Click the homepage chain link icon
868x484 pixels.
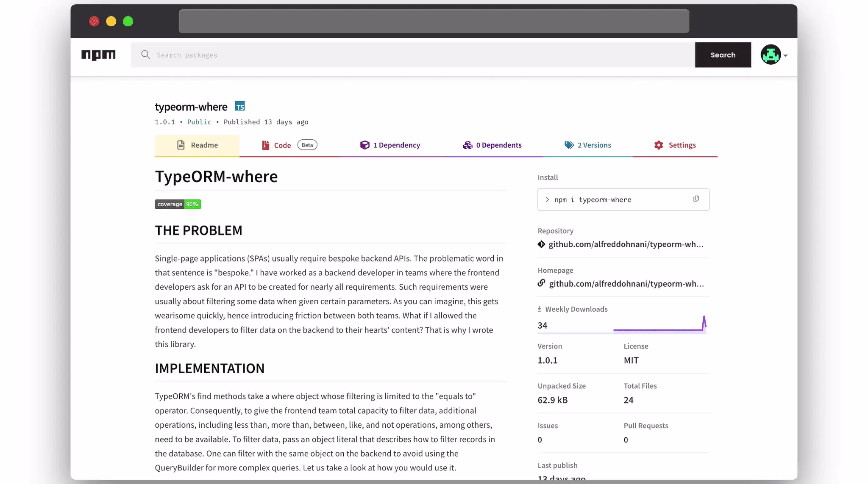pyautogui.click(x=541, y=283)
